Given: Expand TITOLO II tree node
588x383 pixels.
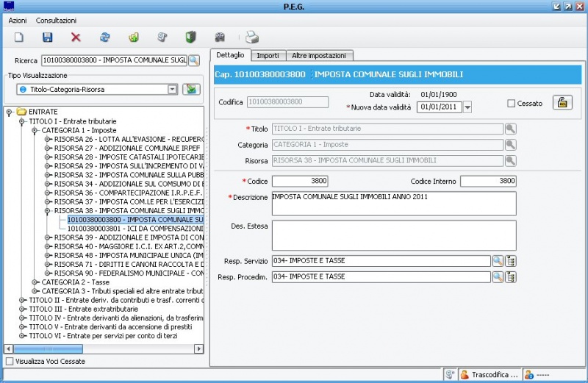Looking at the screenshot, I should click(23, 301).
